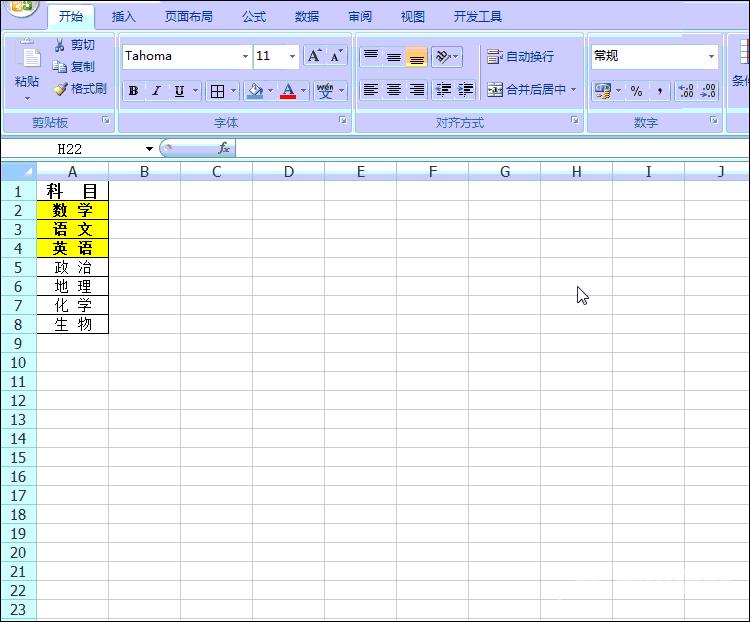Switch to the 插入 (Insert) tab
The height and width of the screenshot is (622, 750).
(124, 17)
